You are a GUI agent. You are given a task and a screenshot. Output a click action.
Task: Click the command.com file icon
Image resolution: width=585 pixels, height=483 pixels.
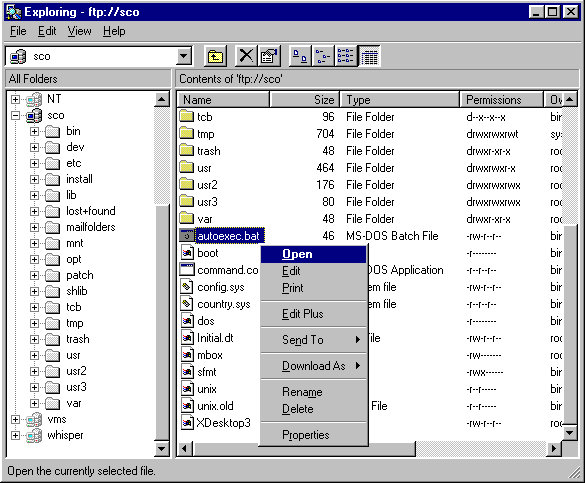[187, 270]
